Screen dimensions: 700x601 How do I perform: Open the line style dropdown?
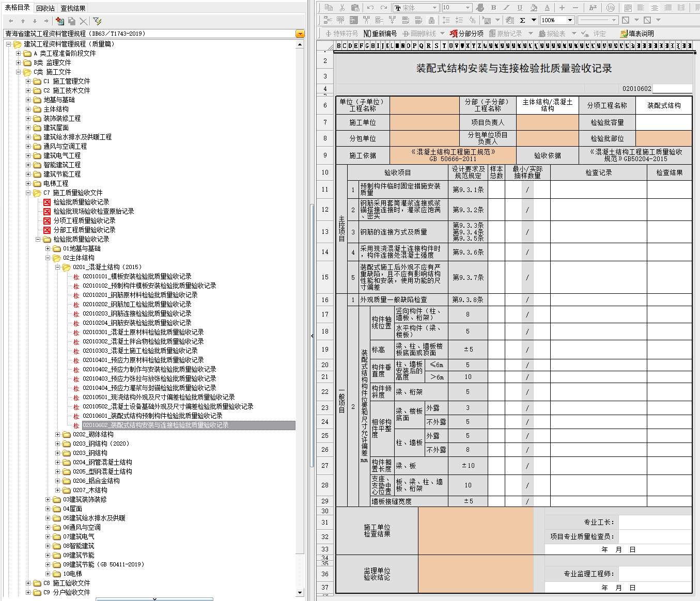(x=614, y=20)
